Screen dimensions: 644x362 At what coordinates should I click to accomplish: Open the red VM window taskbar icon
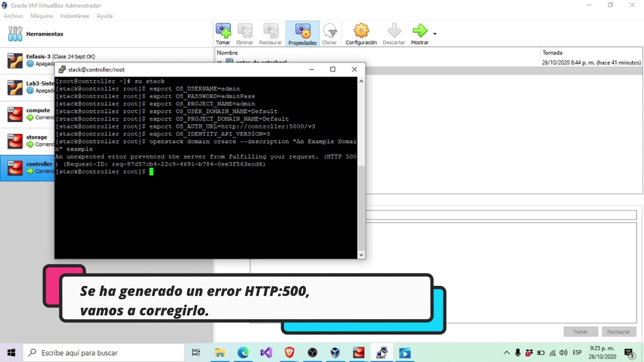tap(359, 352)
